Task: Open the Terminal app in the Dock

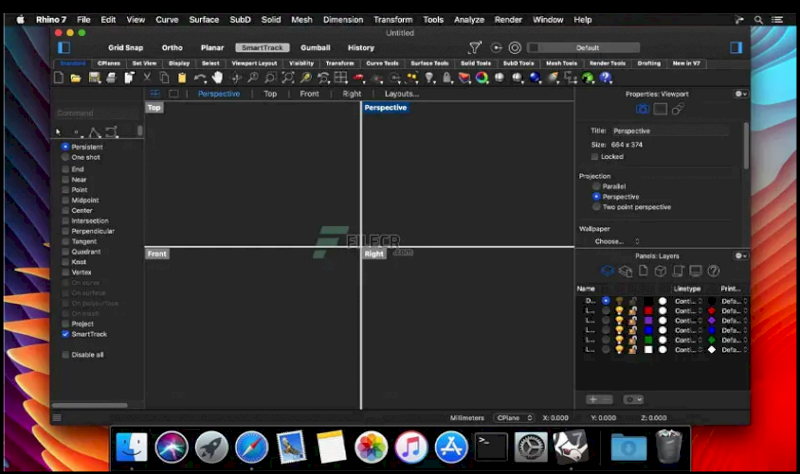Action: coord(490,445)
